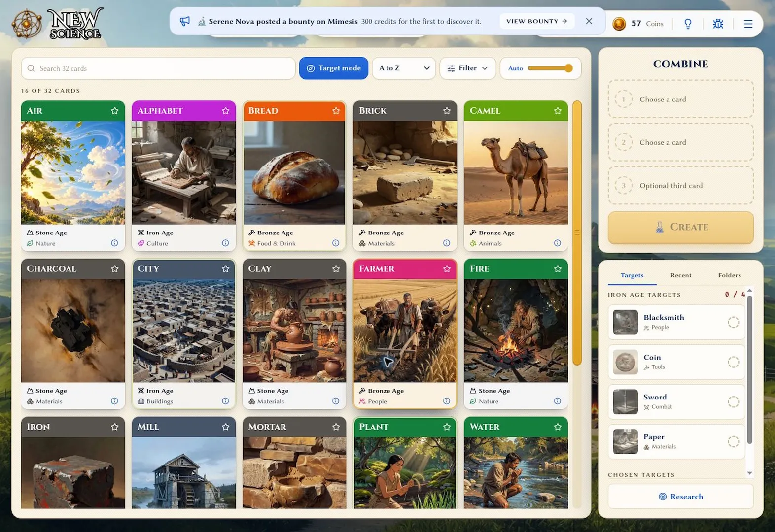
Task: Select the Blacksmith target
Action: tap(676, 322)
